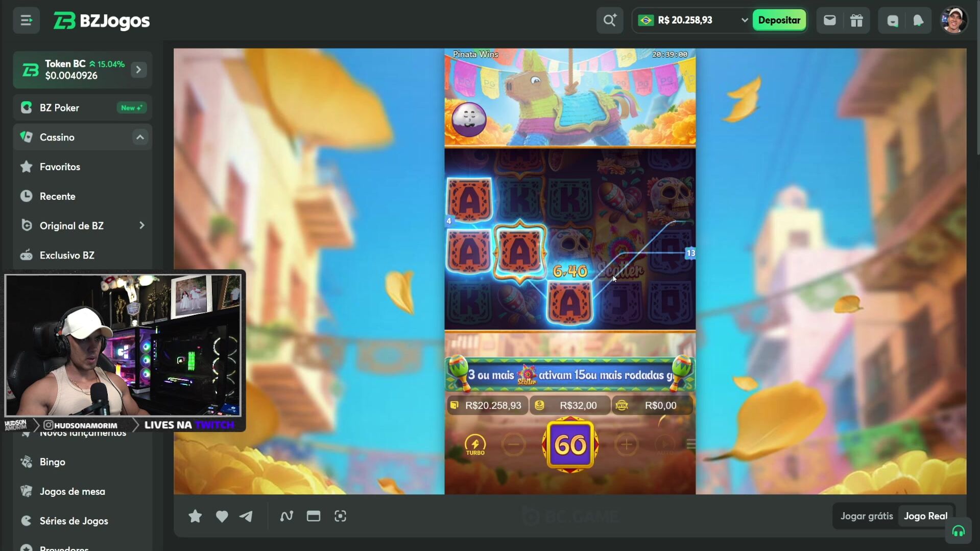Open the BZ Poker menu item
Viewport: 980px width, 551px height.
pyautogui.click(x=83, y=108)
